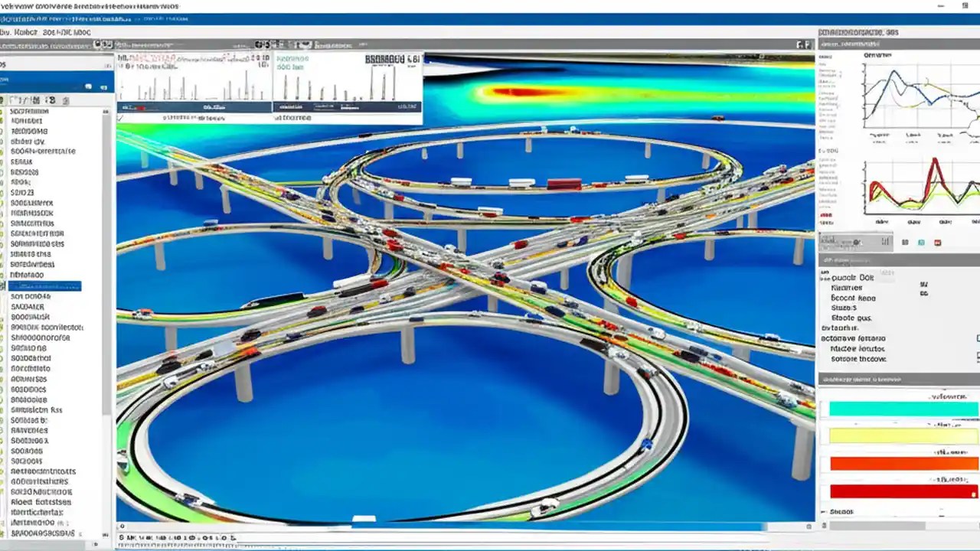
Task: Click the bar chart icon above the results panel
Action: point(885,242)
